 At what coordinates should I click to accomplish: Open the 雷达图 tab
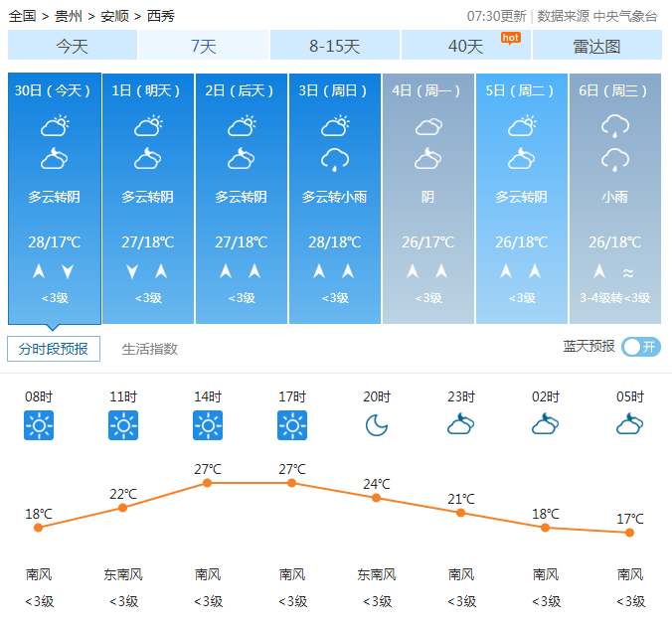(x=597, y=46)
